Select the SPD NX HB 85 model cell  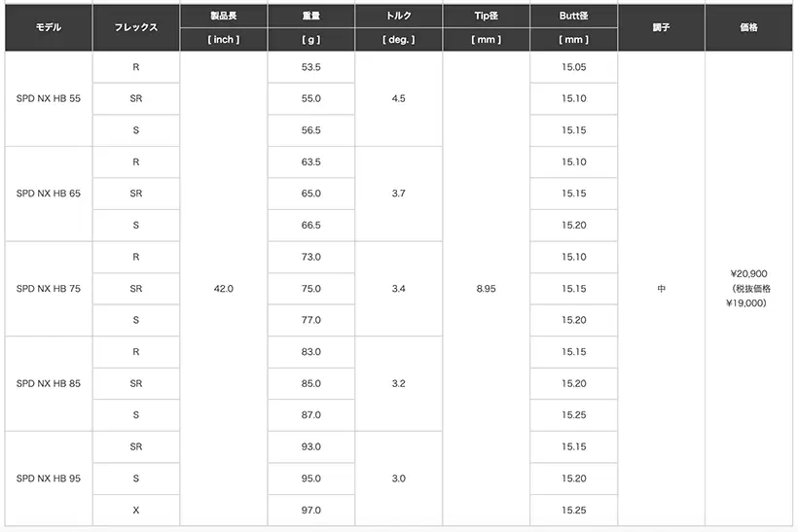coord(48,383)
